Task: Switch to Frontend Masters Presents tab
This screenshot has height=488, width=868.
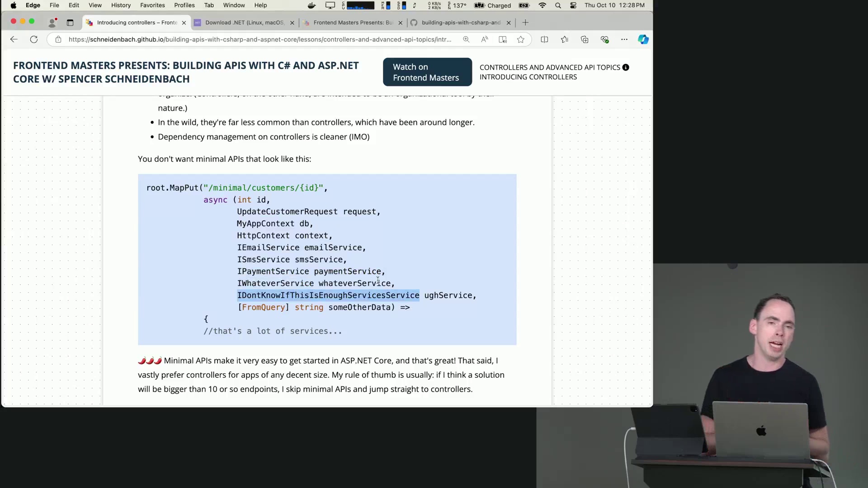Action: [x=353, y=23]
